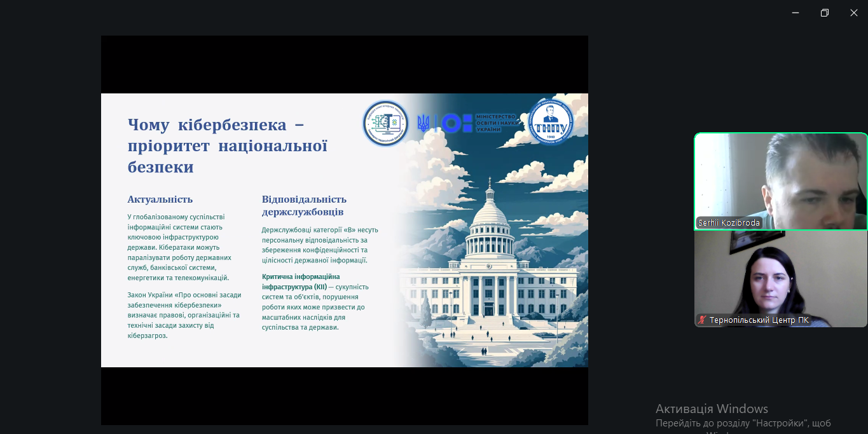Click the ТНПУ university logo on the slide
868x434 pixels.
click(551, 123)
